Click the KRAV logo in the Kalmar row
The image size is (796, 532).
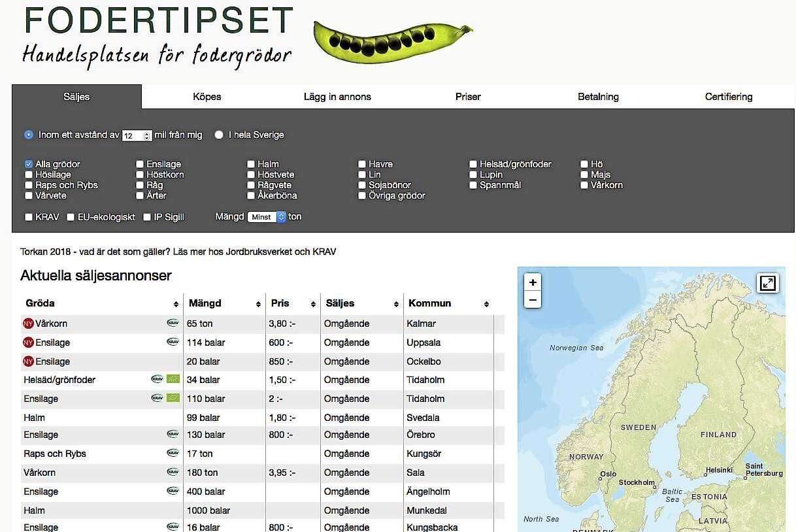(x=173, y=323)
